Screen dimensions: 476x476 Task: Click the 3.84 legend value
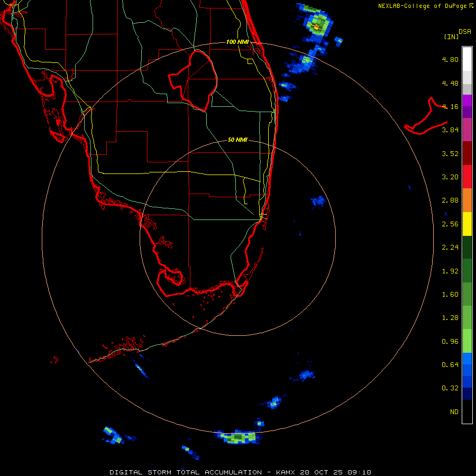pos(450,130)
